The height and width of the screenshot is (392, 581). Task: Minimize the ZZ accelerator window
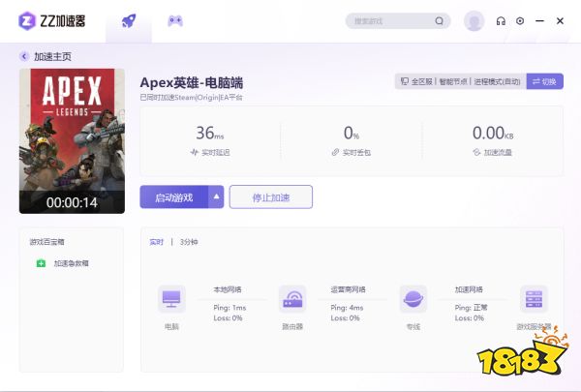(x=540, y=21)
